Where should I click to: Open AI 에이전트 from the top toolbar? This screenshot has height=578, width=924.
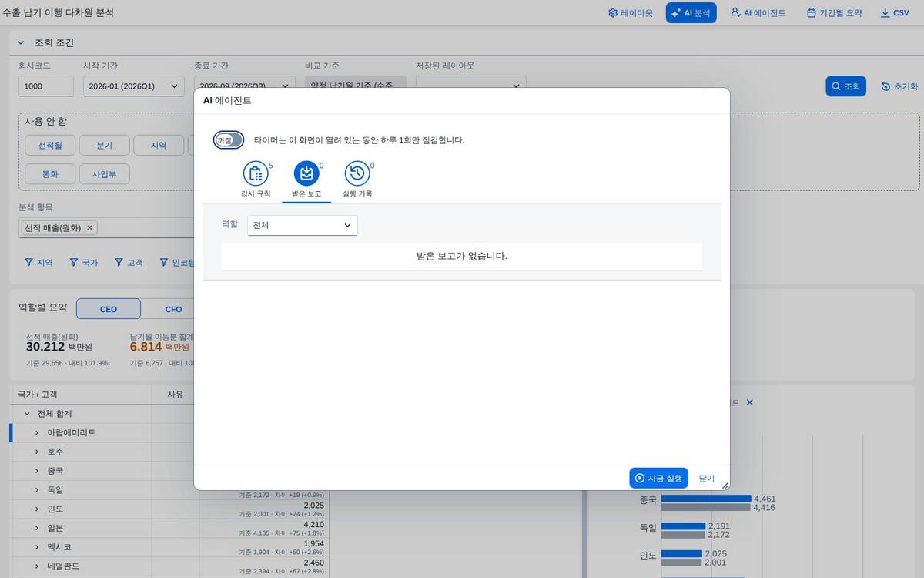coord(758,13)
